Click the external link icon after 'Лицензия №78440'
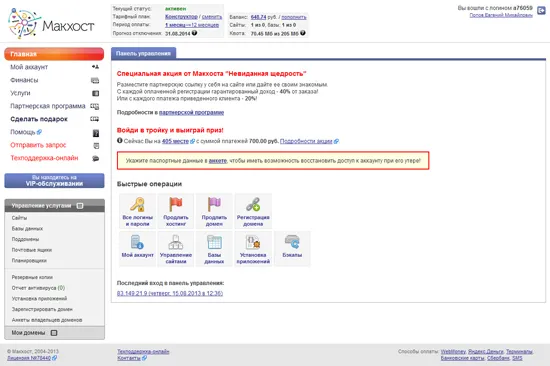The image size is (550, 366). point(54,358)
